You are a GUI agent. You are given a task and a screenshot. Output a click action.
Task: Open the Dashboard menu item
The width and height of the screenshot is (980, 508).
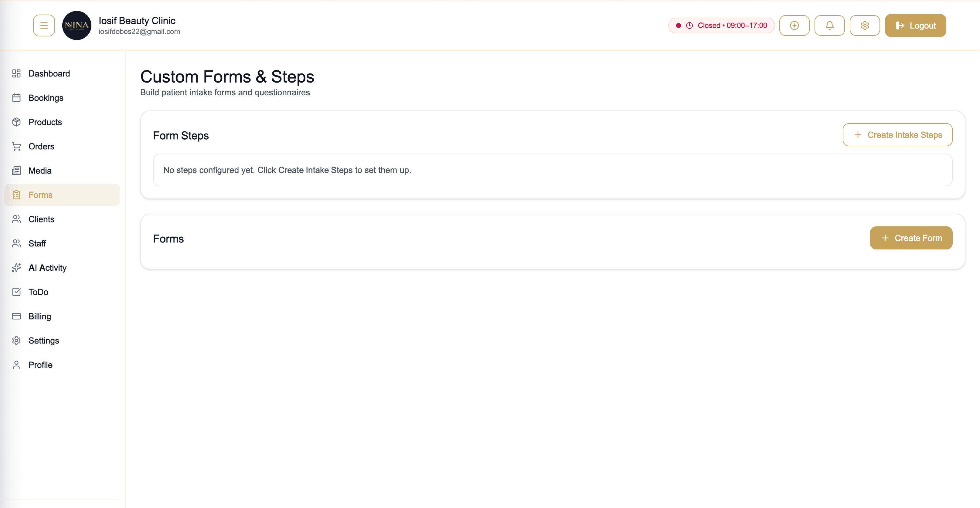[x=49, y=73]
